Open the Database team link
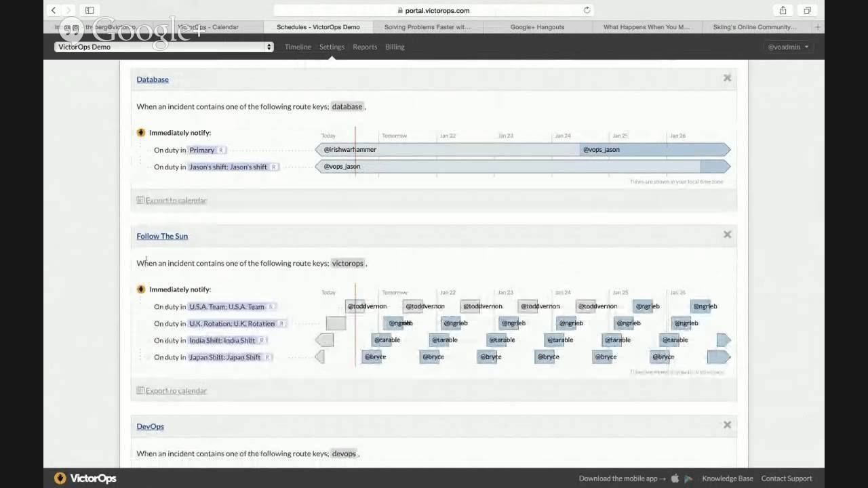Screen dimensions: 868x488 click(153, 79)
